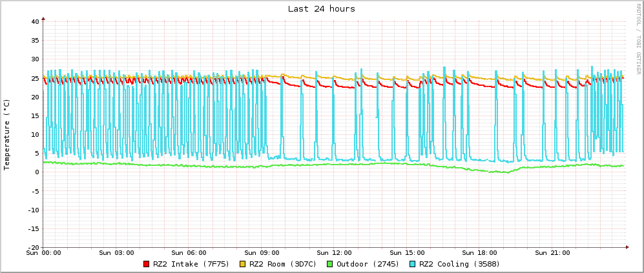
Task: Select the 'Sun 09:00' time axis label
Action: click(x=262, y=253)
